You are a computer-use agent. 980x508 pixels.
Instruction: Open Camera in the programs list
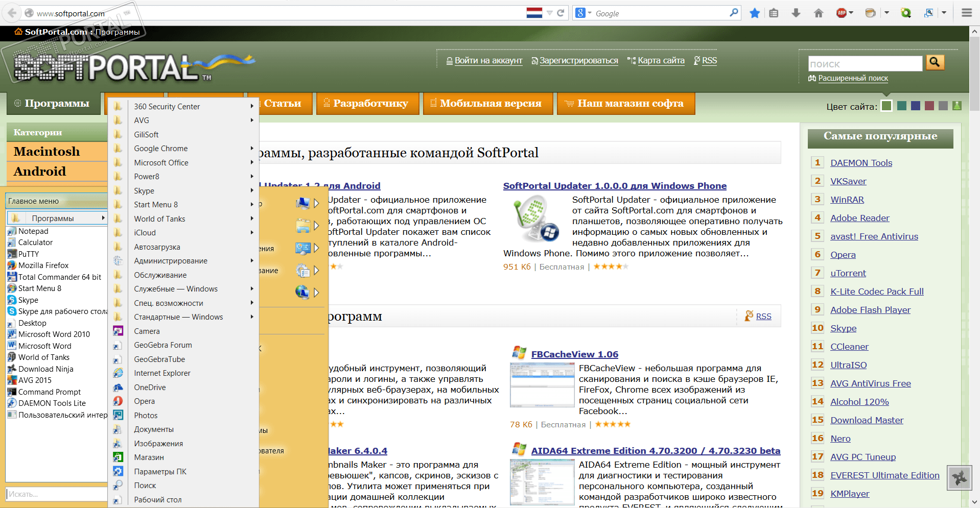[x=147, y=331]
